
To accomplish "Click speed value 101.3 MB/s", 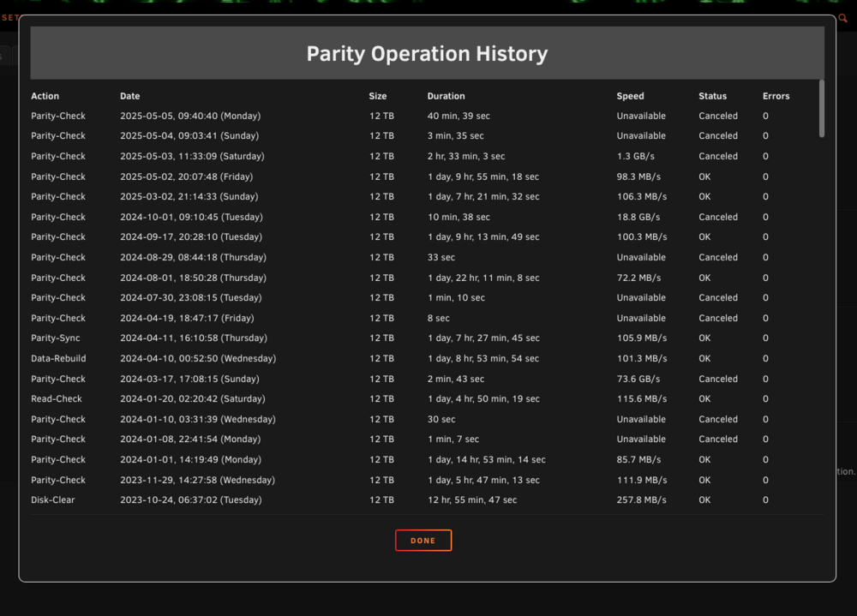I will [642, 359].
